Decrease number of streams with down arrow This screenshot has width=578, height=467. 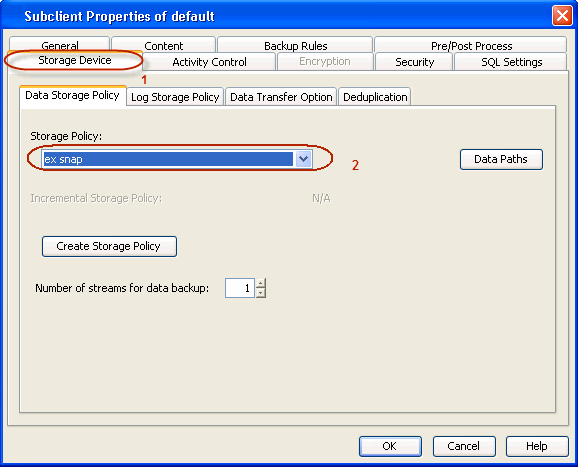(x=261, y=293)
